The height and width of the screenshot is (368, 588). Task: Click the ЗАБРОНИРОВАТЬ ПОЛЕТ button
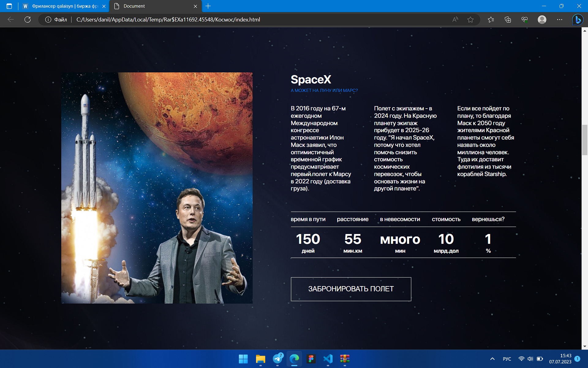(351, 289)
